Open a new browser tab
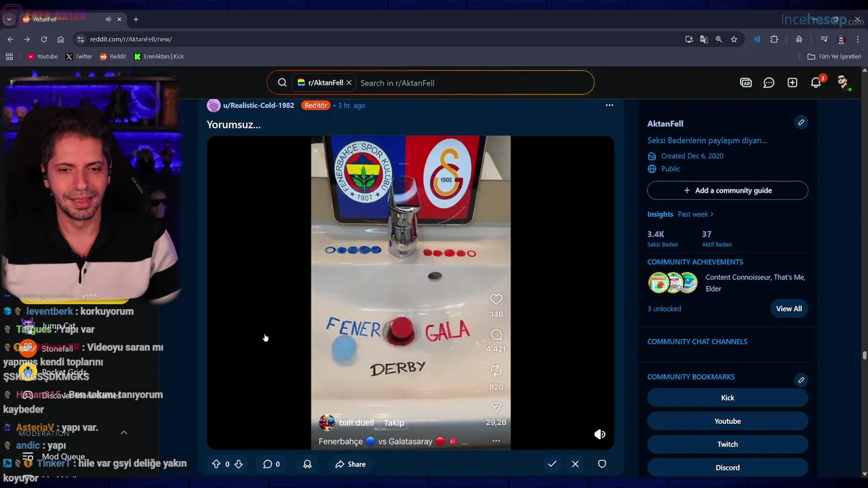The height and width of the screenshot is (488, 868). 136,19
